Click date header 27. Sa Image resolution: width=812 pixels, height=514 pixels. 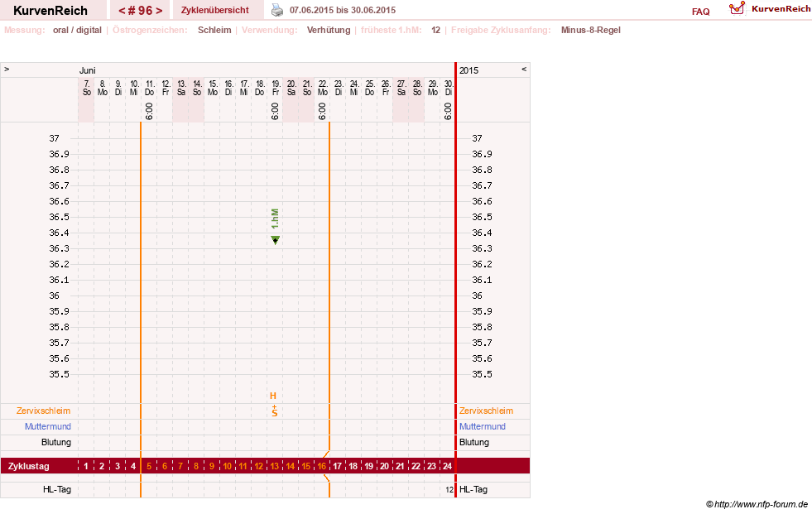click(401, 88)
